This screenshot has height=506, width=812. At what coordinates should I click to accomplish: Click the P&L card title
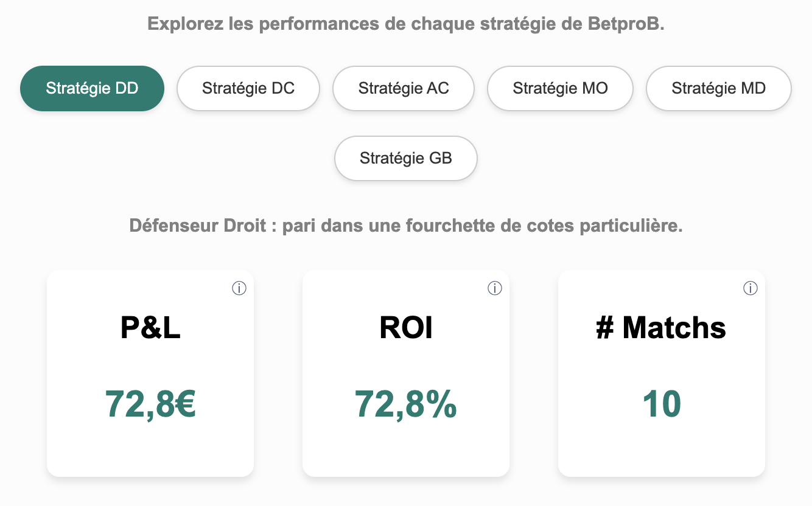coord(150,328)
